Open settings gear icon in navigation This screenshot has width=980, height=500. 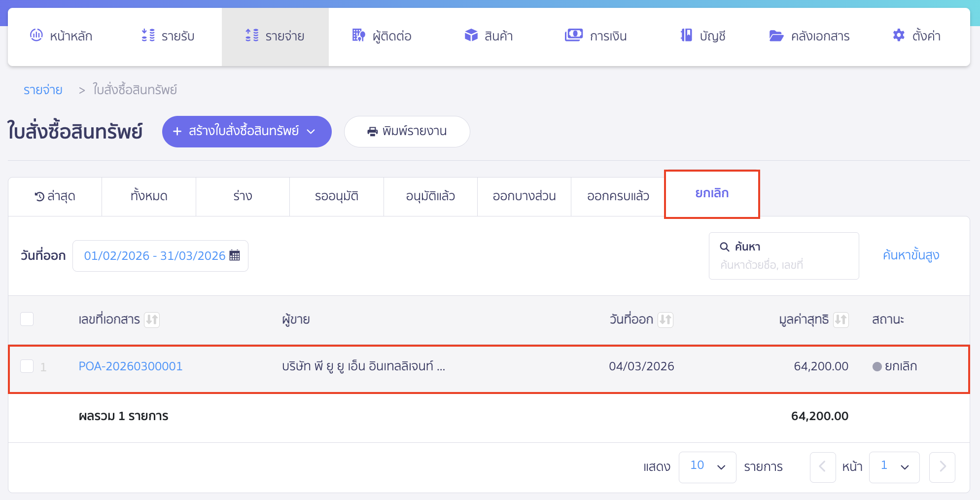[x=899, y=36]
